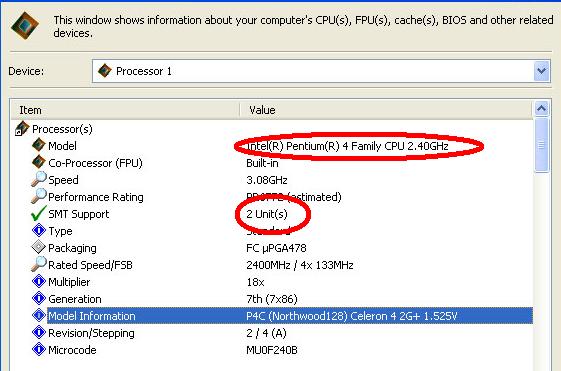Click the SMT Support green checkmark
The height and width of the screenshot is (371, 561).
[x=39, y=213]
